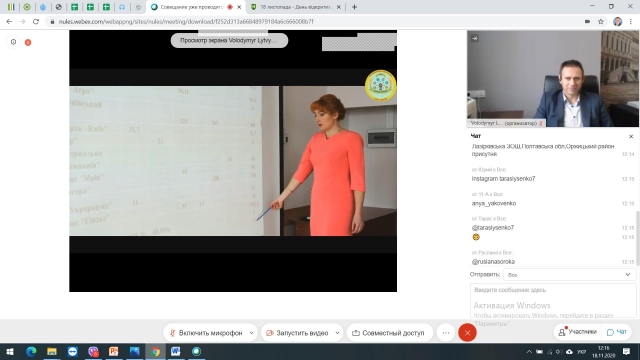Viewport: 640px width, 360px height.
Task: Open the camera permission icon in address bar
Action: [587, 22]
